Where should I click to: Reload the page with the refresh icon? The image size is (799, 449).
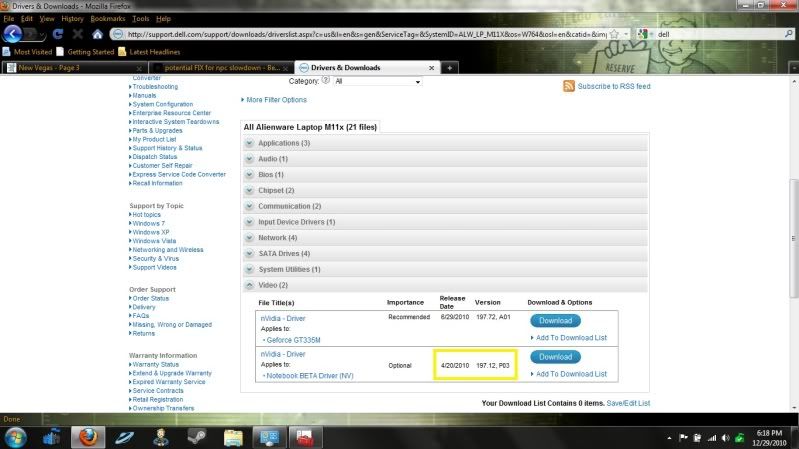(58, 34)
